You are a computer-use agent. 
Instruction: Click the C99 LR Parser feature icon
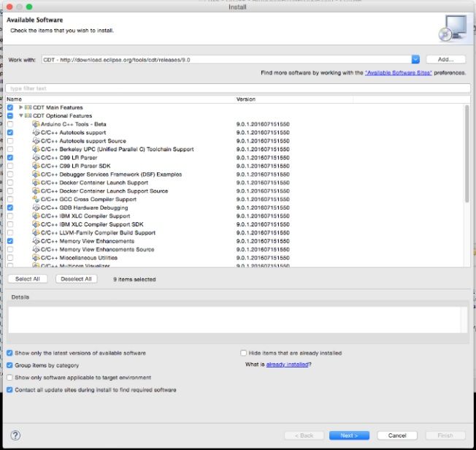36,158
